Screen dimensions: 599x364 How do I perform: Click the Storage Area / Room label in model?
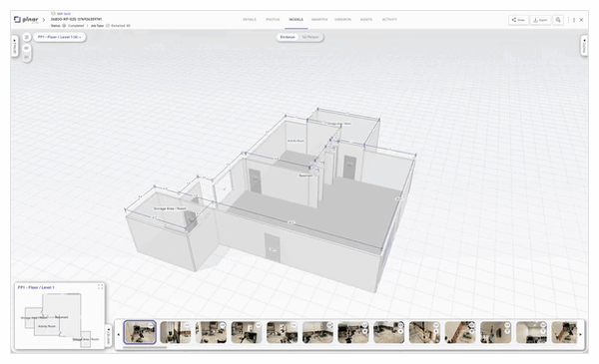click(x=170, y=208)
